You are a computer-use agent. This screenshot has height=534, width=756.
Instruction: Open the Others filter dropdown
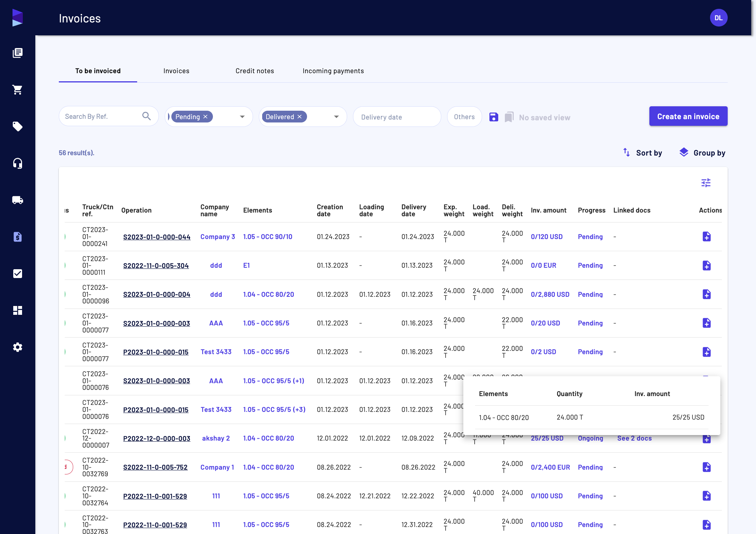point(464,117)
